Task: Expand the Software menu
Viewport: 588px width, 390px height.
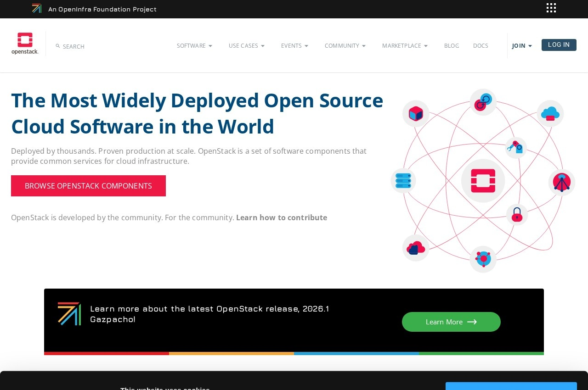Action: pos(195,46)
